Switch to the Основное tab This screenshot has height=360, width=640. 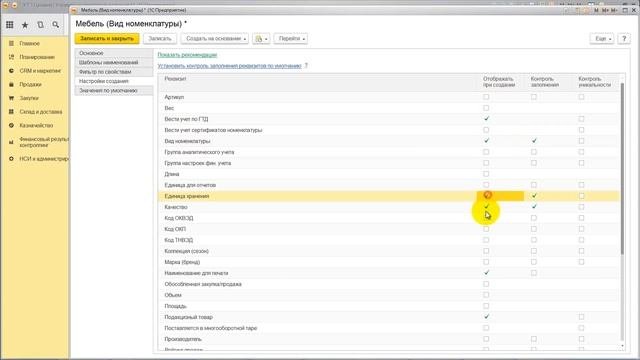114,53
